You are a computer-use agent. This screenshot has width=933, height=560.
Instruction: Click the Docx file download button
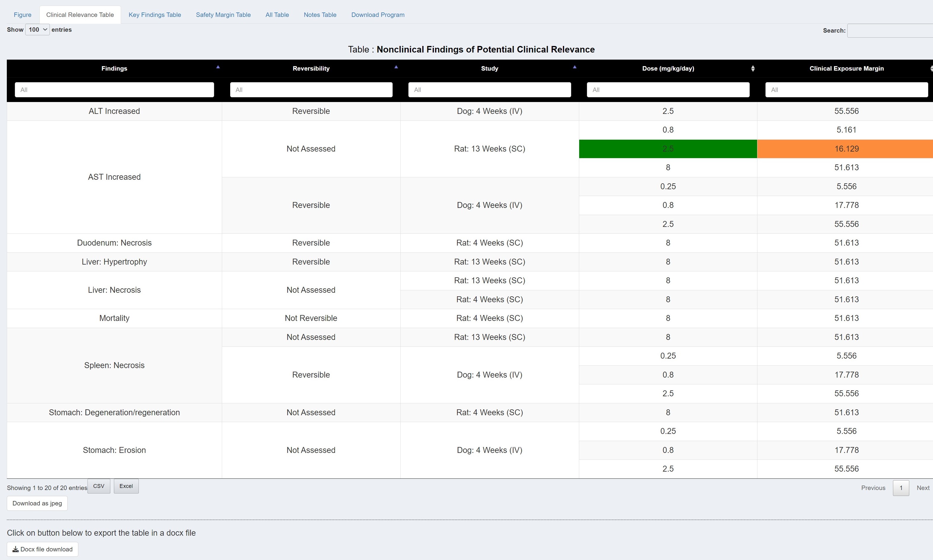tap(42, 549)
